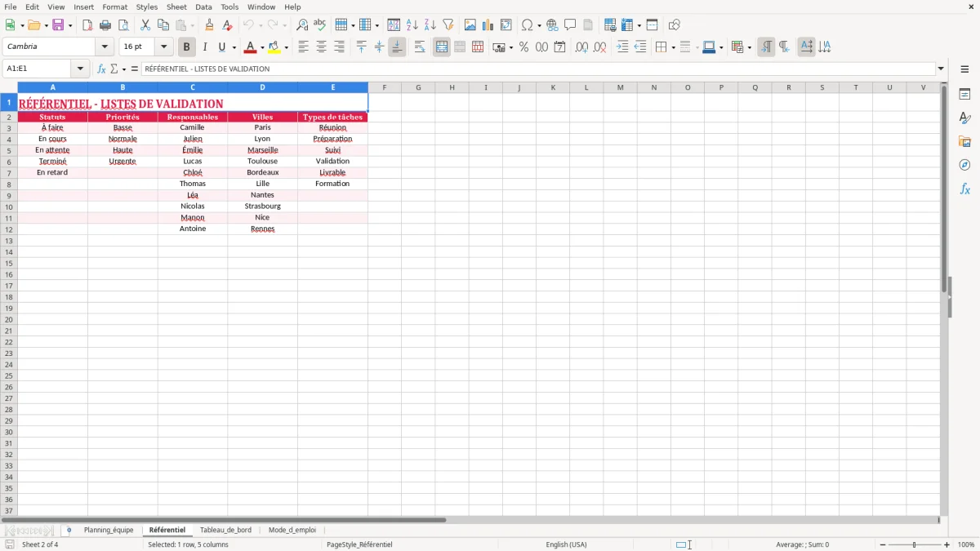This screenshot has height=551, width=980.
Task: Clear direct formatting
Action: tap(228, 25)
